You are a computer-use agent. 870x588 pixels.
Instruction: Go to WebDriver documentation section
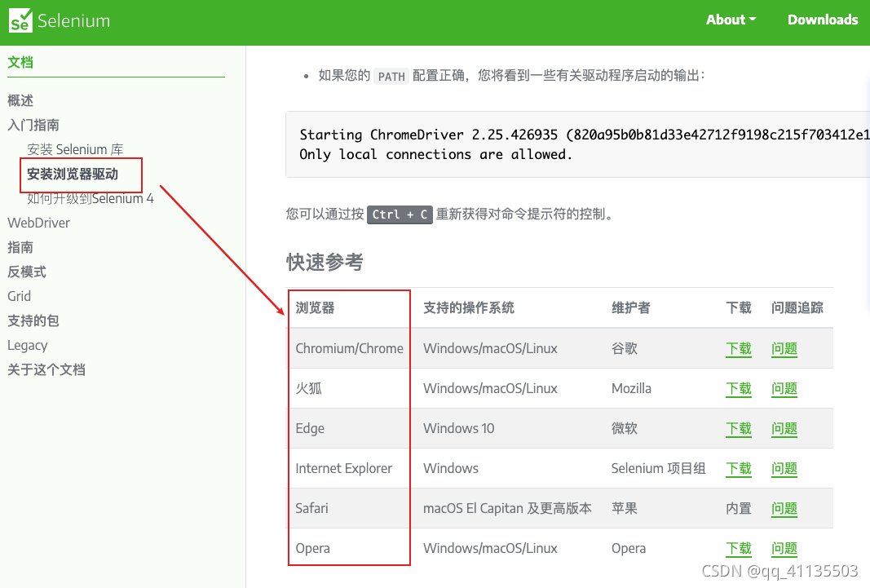(x=39, y=223)
